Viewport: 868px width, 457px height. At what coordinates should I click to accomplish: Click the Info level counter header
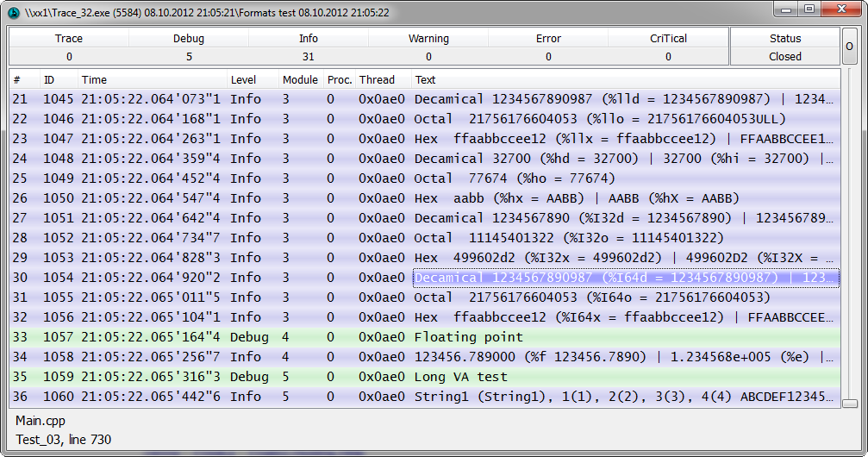pos(309,38)
